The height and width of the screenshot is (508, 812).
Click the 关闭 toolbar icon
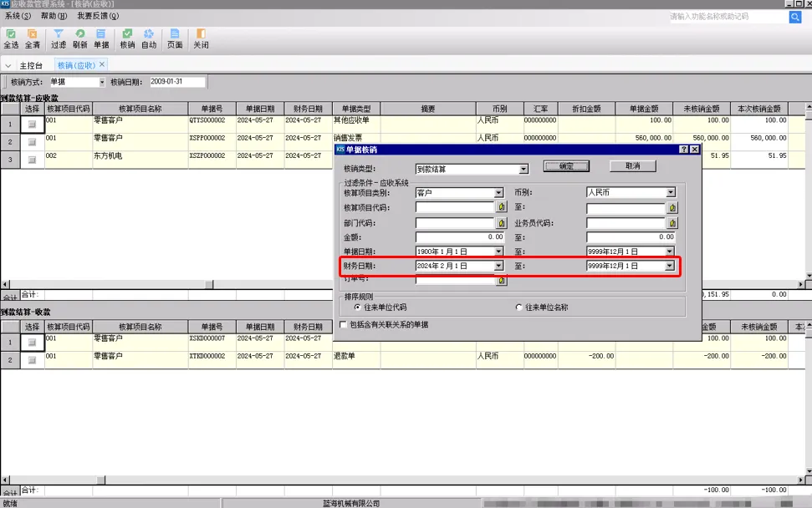(201, 38)
